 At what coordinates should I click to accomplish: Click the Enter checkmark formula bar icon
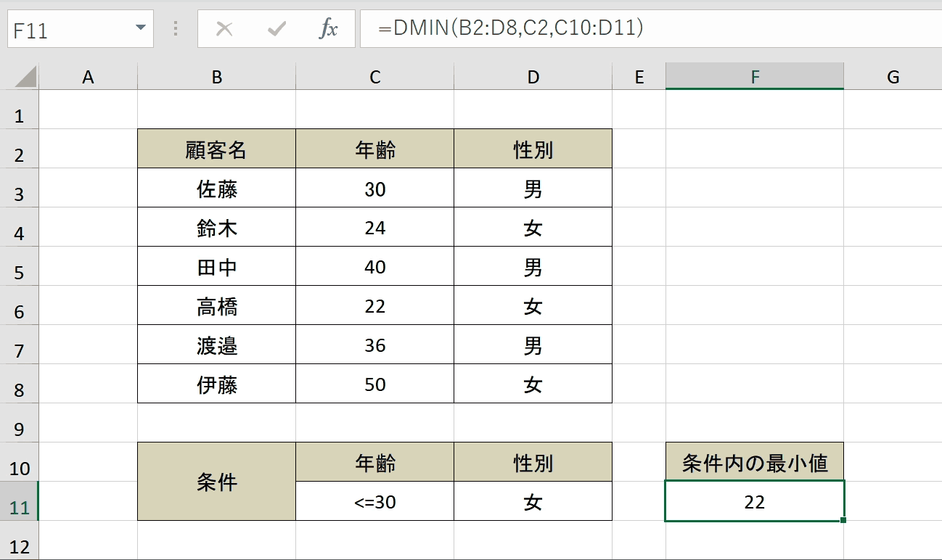277,29
